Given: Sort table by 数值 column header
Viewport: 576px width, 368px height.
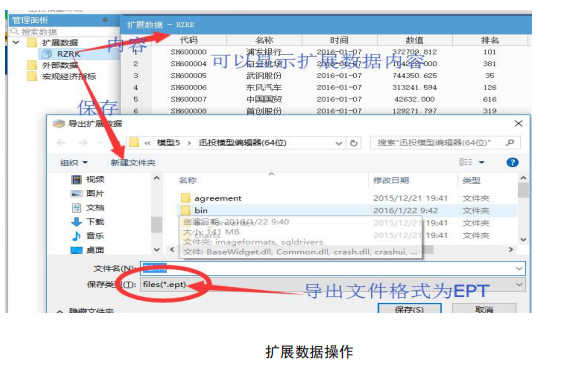Looking at the screenshot, I should 414,40.
